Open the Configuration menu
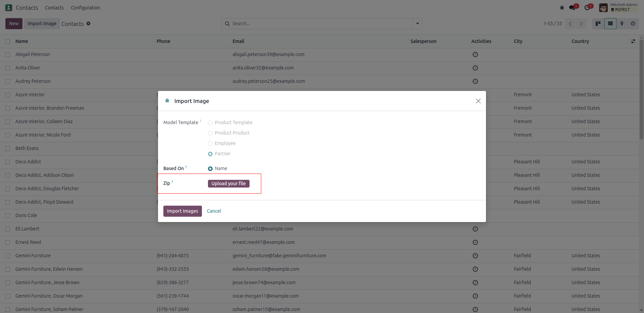644x313 pixels. click(x=85, y=8)
